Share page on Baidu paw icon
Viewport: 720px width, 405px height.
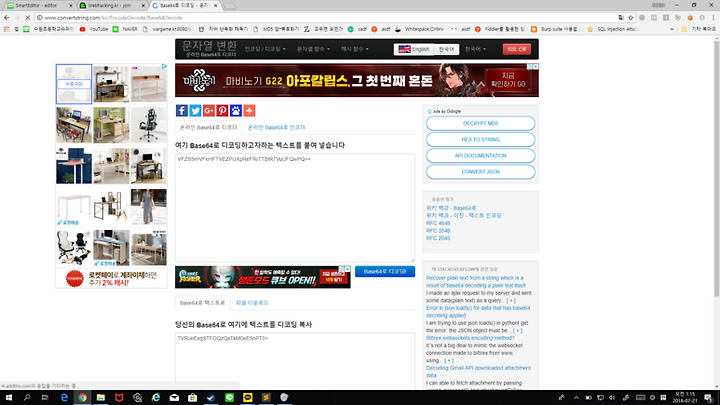coord(236,110)
